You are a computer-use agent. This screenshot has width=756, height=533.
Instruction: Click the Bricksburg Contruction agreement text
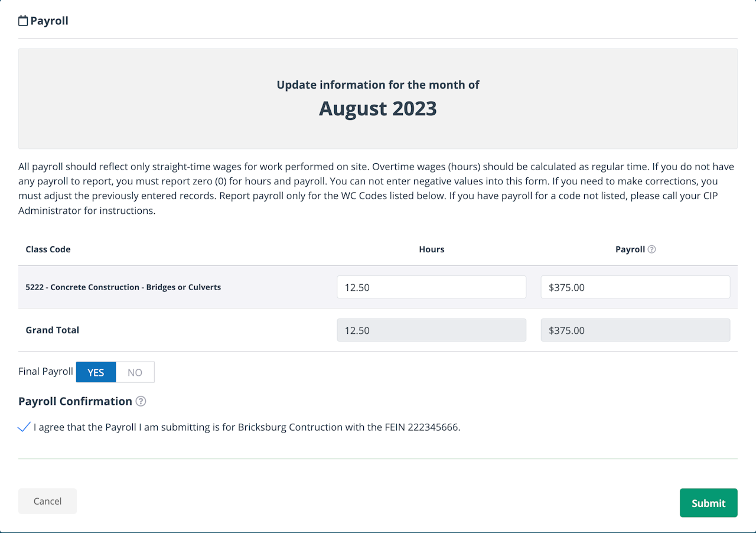tap(247, 427)
